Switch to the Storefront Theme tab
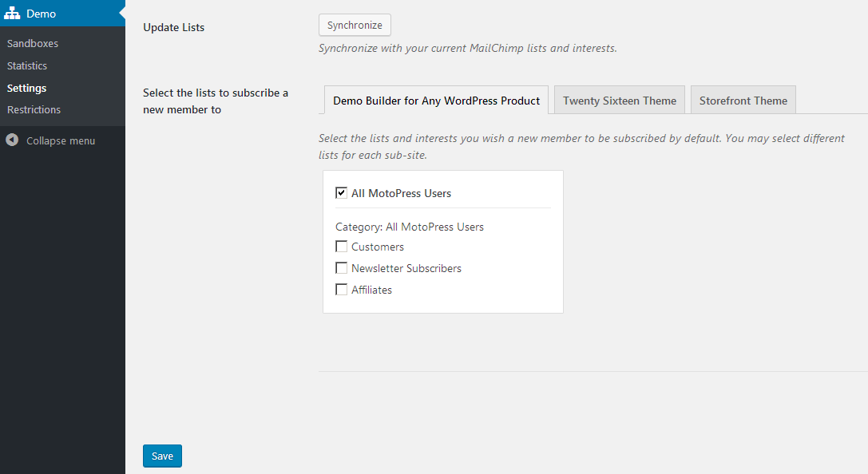This screenshot has width=868, height=474. [743, 100]
